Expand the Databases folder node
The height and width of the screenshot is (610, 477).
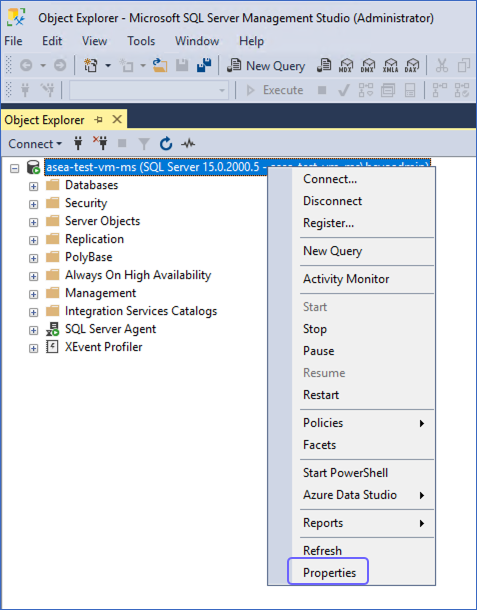tap(33, 186)
